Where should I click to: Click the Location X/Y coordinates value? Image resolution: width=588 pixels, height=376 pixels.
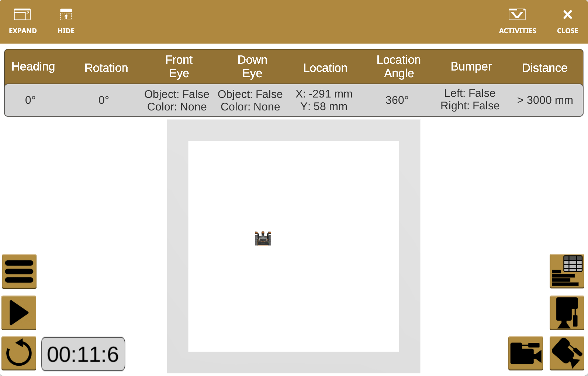point(324,100)
